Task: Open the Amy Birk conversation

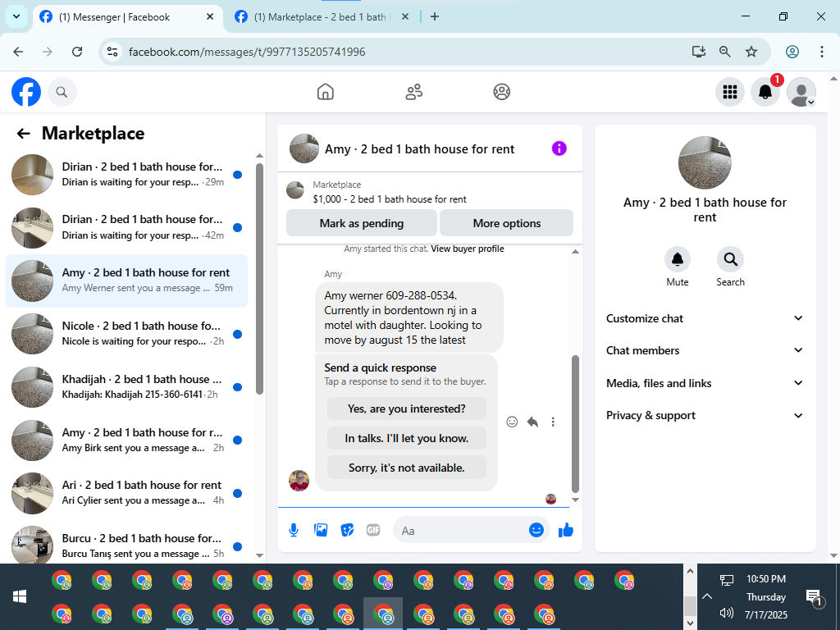Action: click(126, 440)
